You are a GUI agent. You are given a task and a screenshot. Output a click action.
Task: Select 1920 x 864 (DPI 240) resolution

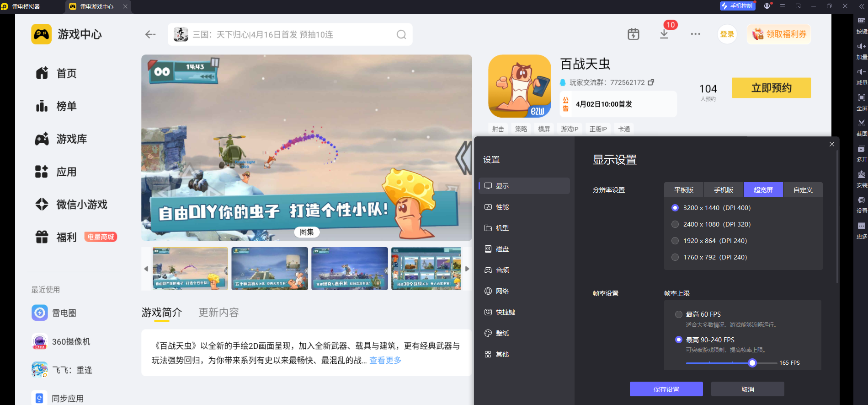click(x=675, y=241)
